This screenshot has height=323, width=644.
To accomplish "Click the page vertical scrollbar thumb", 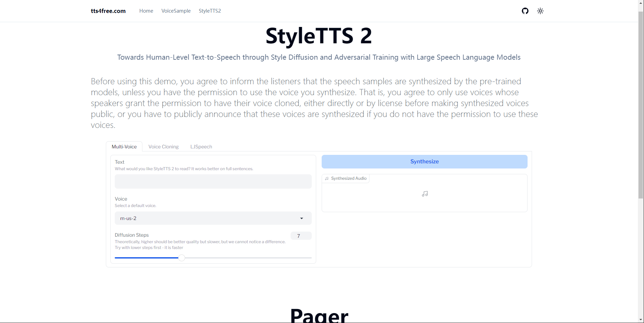I will pyautogui.click(x=641, y=105).
